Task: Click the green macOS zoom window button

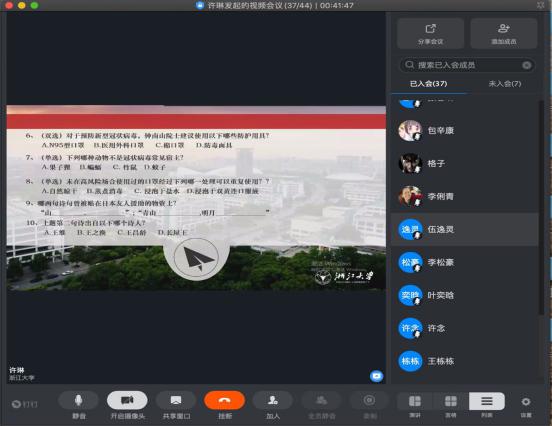Action: [34, 5]
